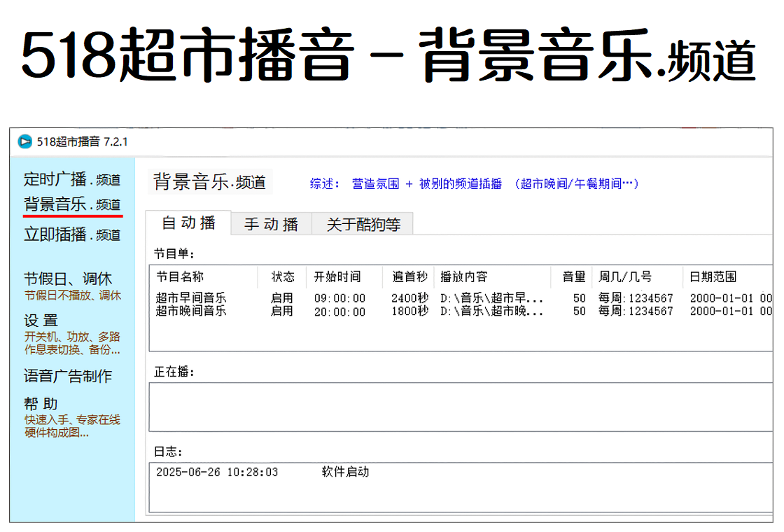The height and width of the screenshot is (532, 784).
Task: Open the 定时广播 channel in sidebar
Action: click(x=71, y=179)
